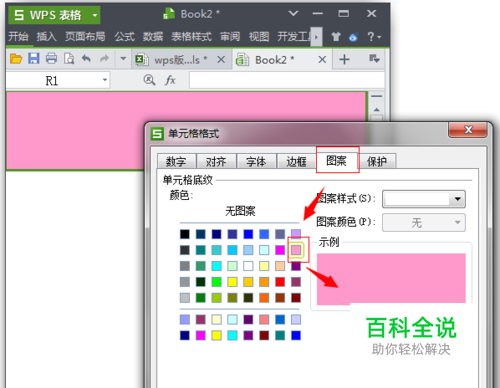500x388 pixels.
Task: Open file with the folder icon
Action: click(16, 59)
